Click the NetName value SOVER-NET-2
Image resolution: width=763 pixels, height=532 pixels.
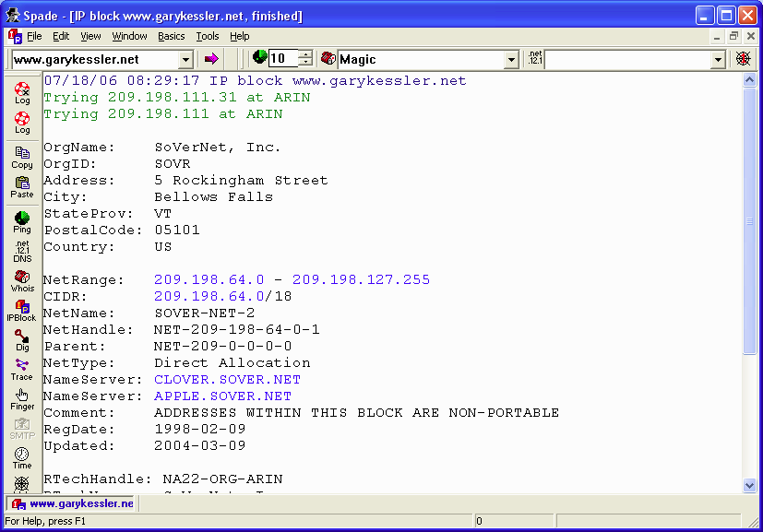pyautogui.click(x=205, y=313)
